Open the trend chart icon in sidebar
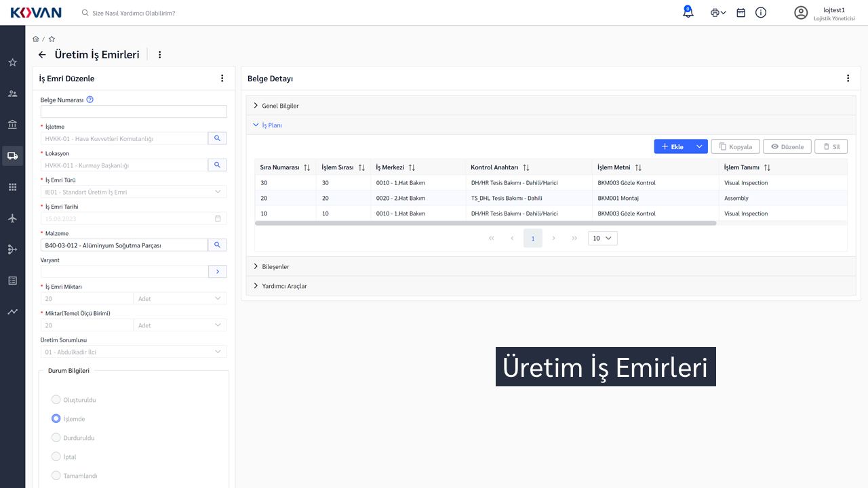Image resolution: width=868 pixels, height=488 pixels. [12, 312]
